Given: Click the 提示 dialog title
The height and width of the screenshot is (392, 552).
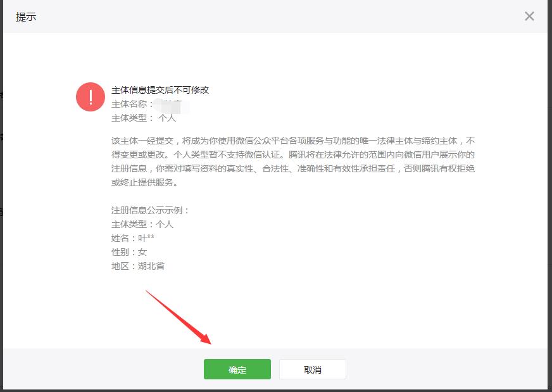Looking at the screenshot, I should tap(26, 17).
